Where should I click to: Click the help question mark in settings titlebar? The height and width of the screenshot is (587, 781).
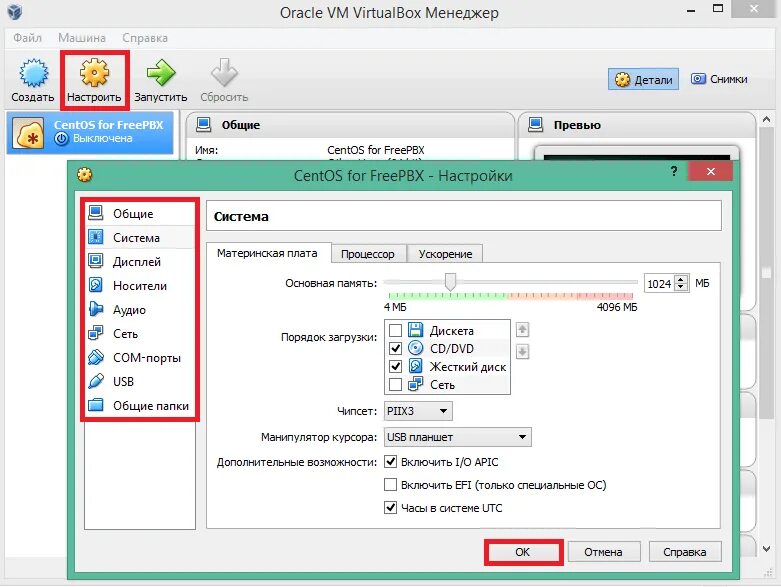point(674,171)
